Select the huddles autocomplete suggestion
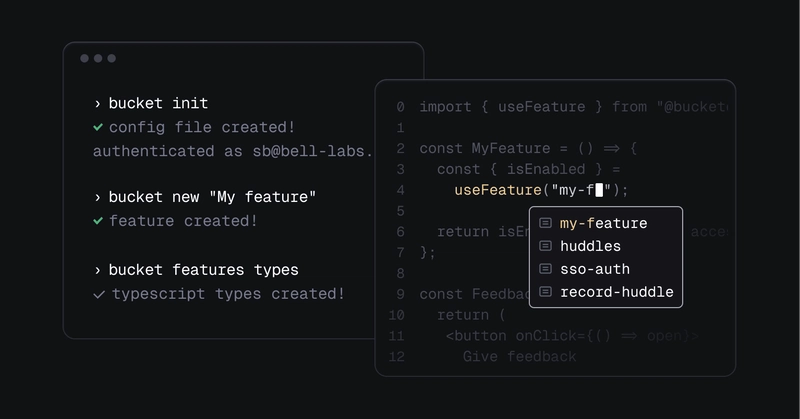The height and width of the screenshot is (419, 800). click(x=606, y=246)
